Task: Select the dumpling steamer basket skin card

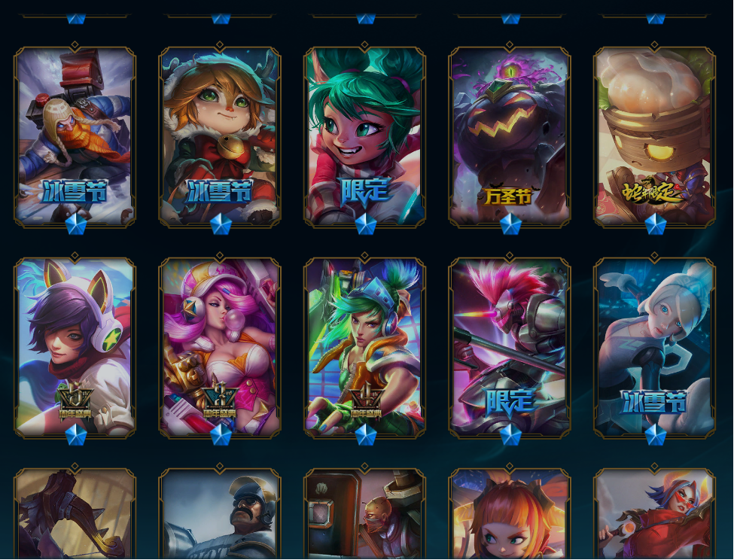Action: click(x=654, y=136)
